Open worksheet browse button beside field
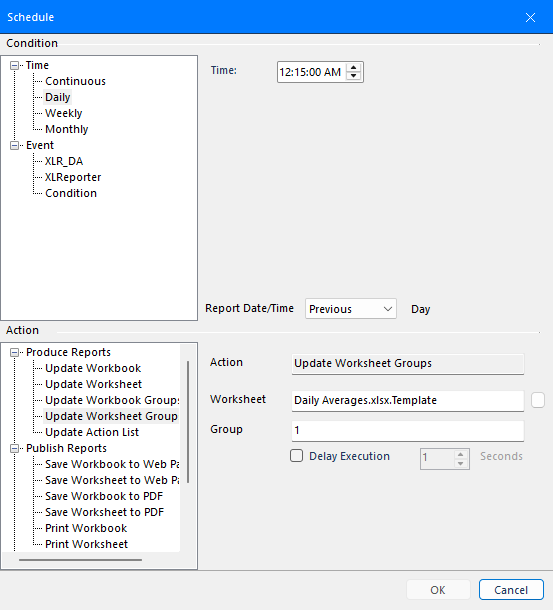 coord(538,400)
